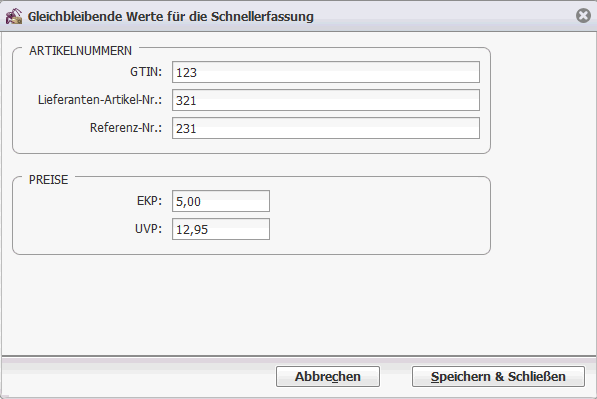Place the cursor in the EKP price field
Viewport: 597px width, 399px height.
click(221, 201)
